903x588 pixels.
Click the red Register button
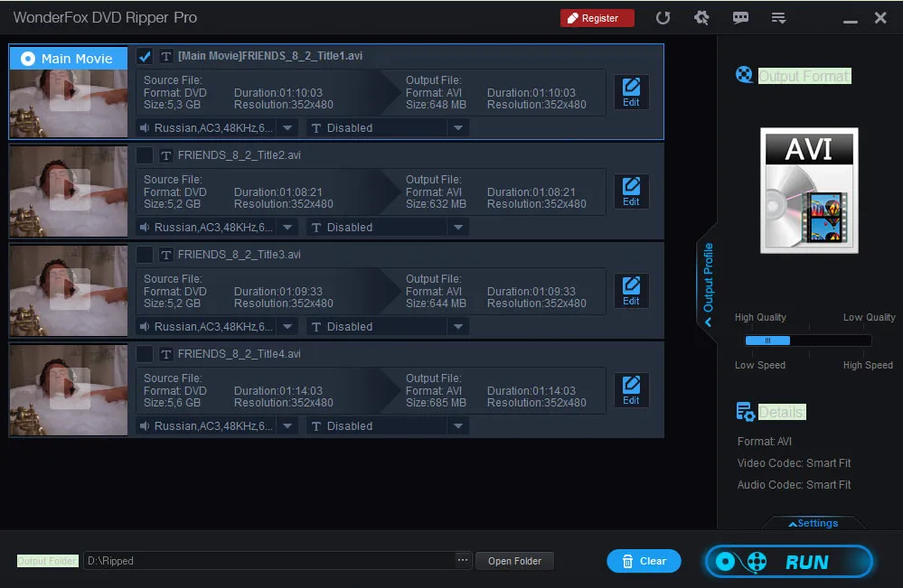pos(597,18)
